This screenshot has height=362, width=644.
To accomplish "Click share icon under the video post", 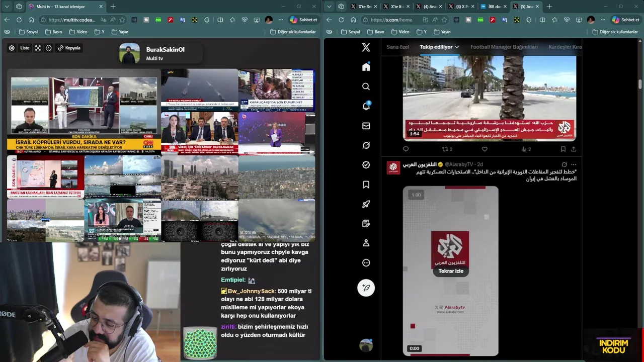I will click(x=574, y=149).
